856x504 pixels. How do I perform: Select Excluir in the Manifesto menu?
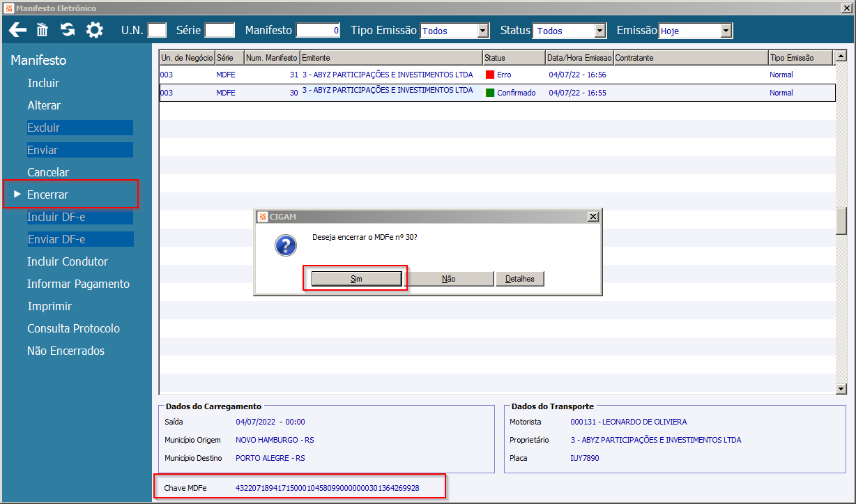(80, 128)
